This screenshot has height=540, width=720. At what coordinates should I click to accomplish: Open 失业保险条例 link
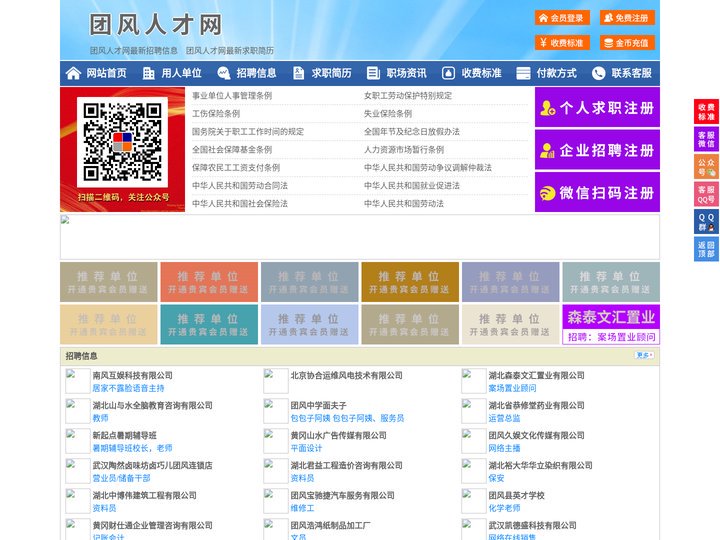388,113
